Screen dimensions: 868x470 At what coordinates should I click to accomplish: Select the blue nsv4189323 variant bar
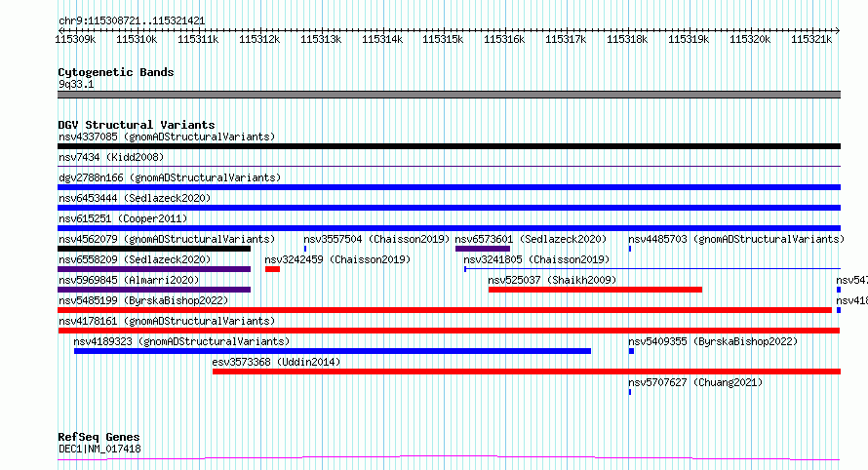(x=333, y=351)
